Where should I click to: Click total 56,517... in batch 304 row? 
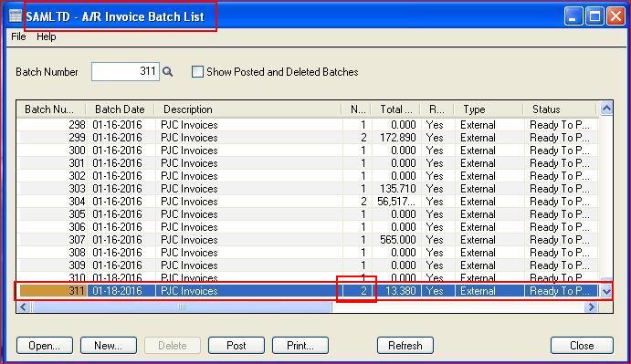396,202
